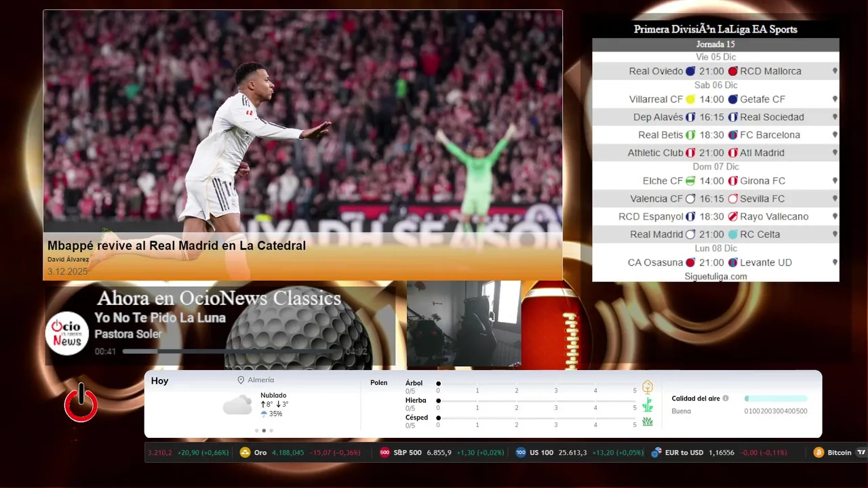Click author name David Álvarez
This screenshot has width=868, height=488.
(68, 260)
